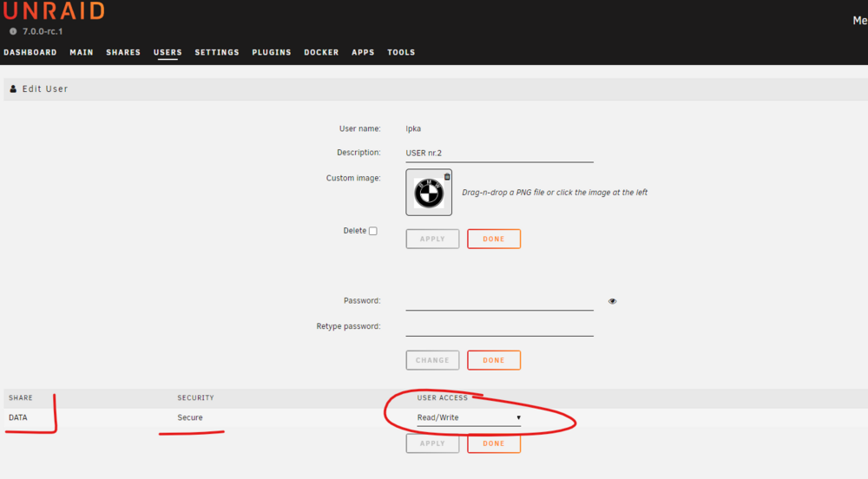Open the Plugins tab
Screen dimensions: 868x479
(271, 52)
